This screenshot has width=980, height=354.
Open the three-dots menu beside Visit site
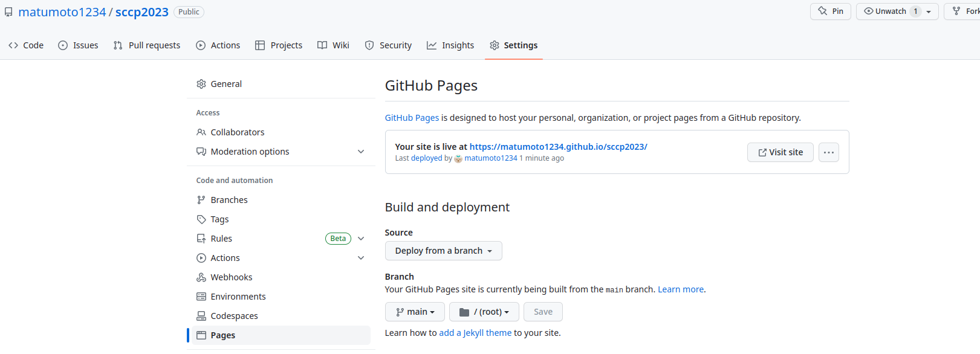829,152
